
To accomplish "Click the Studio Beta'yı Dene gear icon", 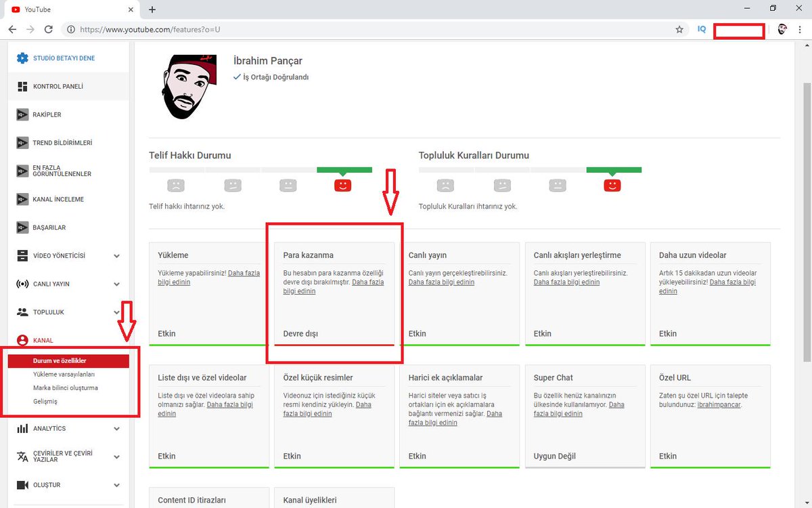I will (22, 58).
